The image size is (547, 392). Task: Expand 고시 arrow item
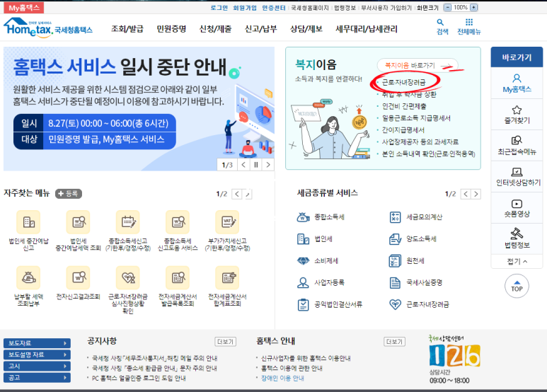pyautogui.click(x=37, y=367)
